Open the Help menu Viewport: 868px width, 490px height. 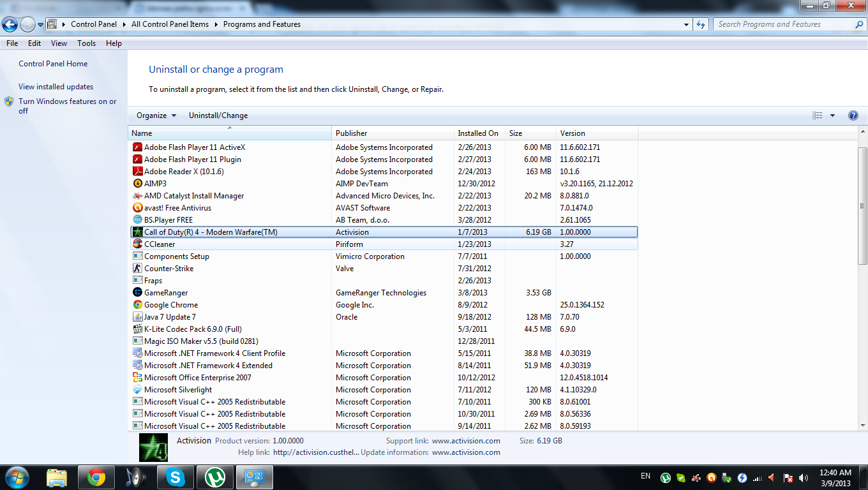pos(114,43)
